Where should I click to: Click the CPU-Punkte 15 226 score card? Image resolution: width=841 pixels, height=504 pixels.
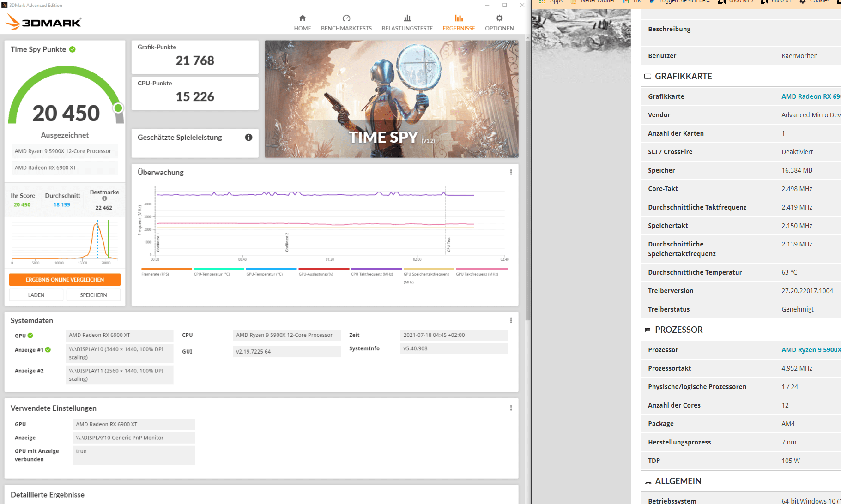195,93
